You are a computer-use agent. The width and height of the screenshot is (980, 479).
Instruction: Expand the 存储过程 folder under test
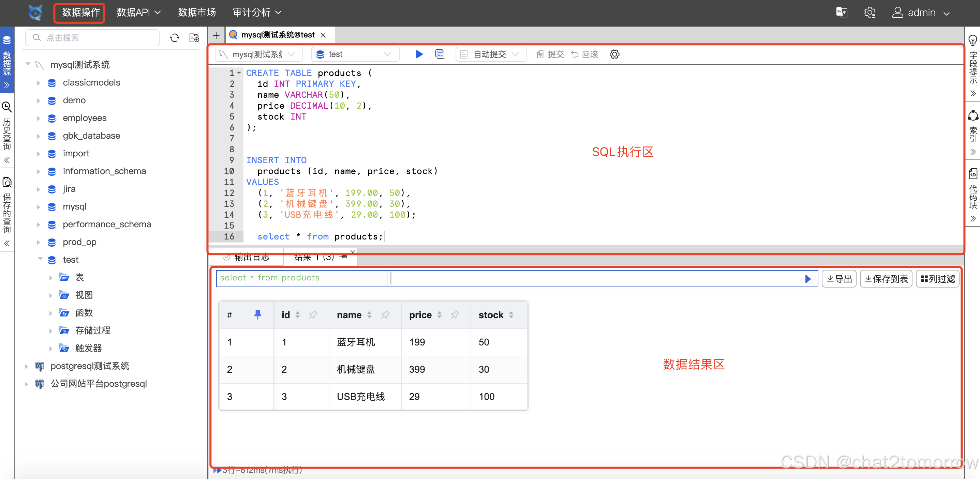(x=52, y=330)
